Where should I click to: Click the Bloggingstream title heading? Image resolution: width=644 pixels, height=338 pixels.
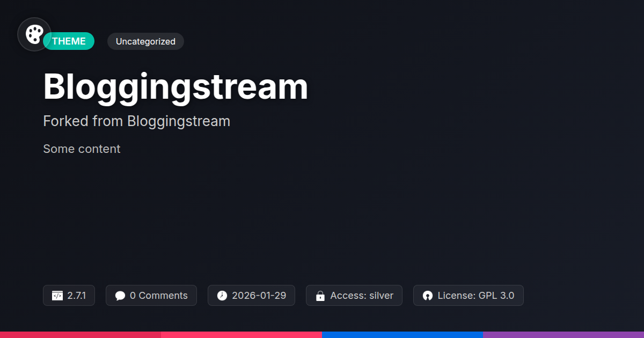point(175,86)
